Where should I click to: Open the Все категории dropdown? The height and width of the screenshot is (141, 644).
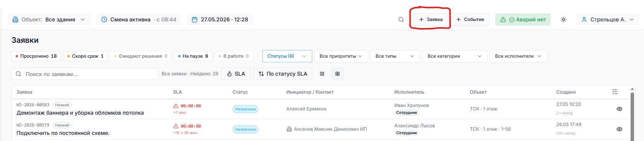tap(455, 56)
